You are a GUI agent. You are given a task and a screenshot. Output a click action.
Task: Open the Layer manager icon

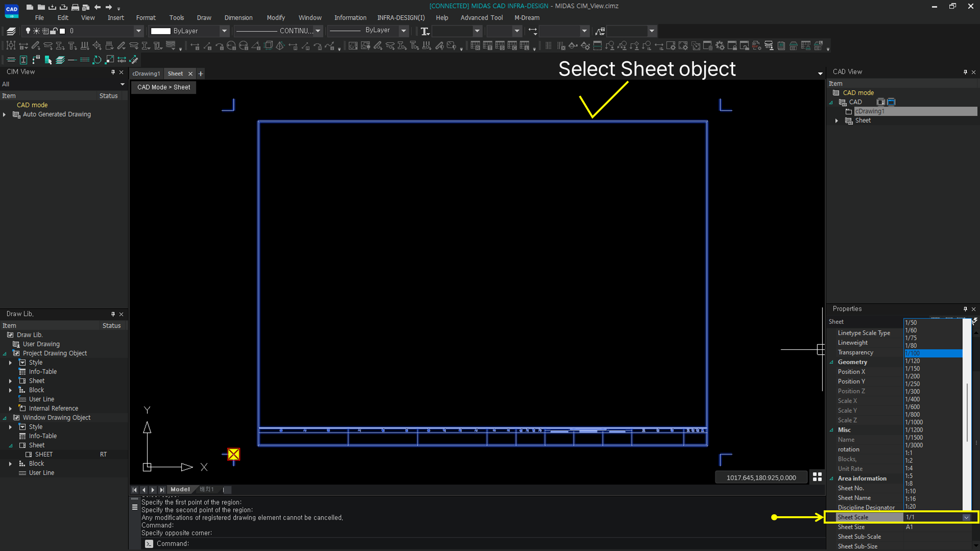[x=11, y=31]
